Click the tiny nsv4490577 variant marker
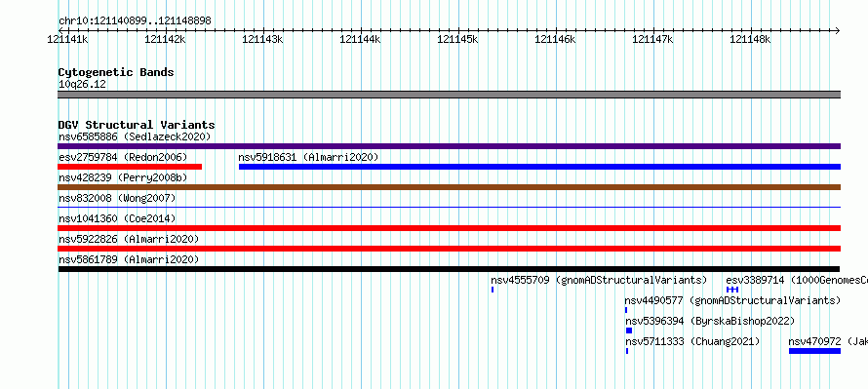The width and height of the screenshot is (868, 389). click(626, 310)
